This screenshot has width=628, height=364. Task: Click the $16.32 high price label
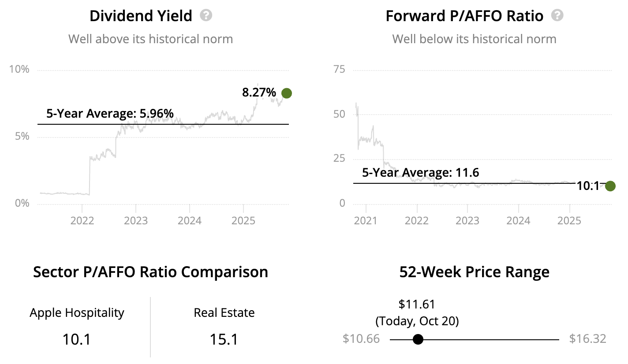[587, 339]
